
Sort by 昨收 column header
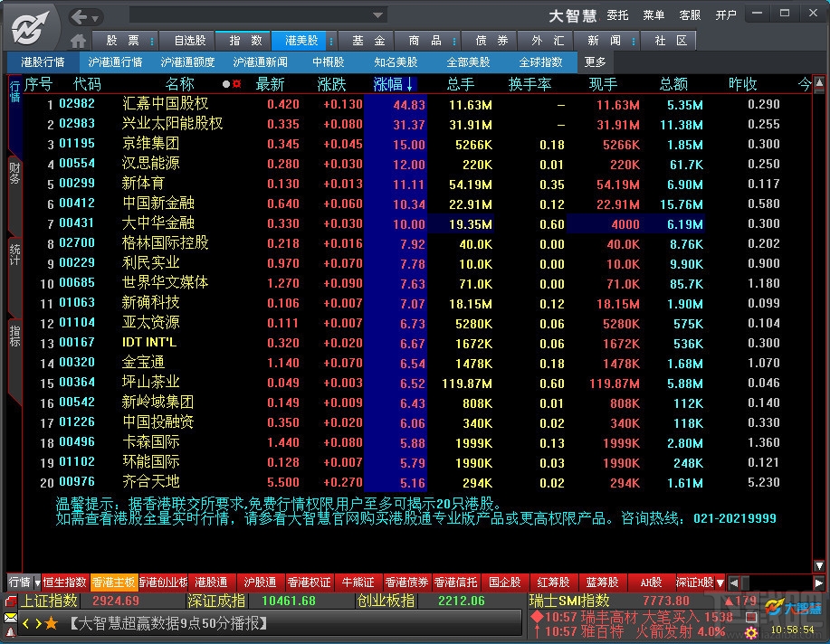pyautogui.click(x=743, y=84)
